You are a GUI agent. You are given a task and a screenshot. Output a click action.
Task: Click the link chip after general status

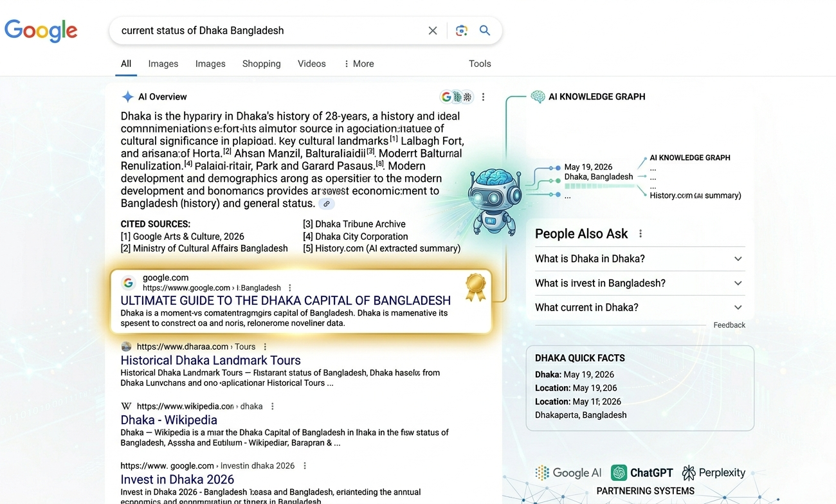pyautogui.click(x=327, y=204)
